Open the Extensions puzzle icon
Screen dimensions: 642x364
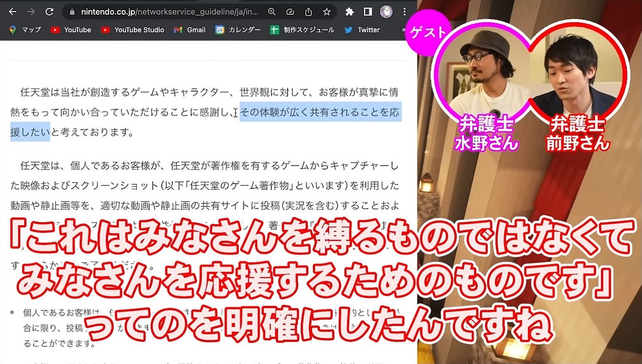point(349,12)
